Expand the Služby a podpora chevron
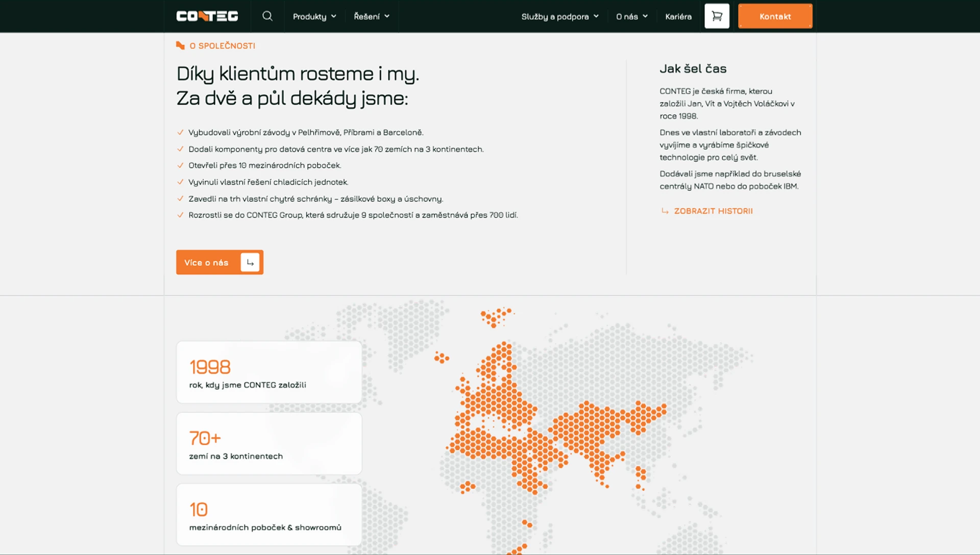Viewport: 980px width, 555px height. 596,16
